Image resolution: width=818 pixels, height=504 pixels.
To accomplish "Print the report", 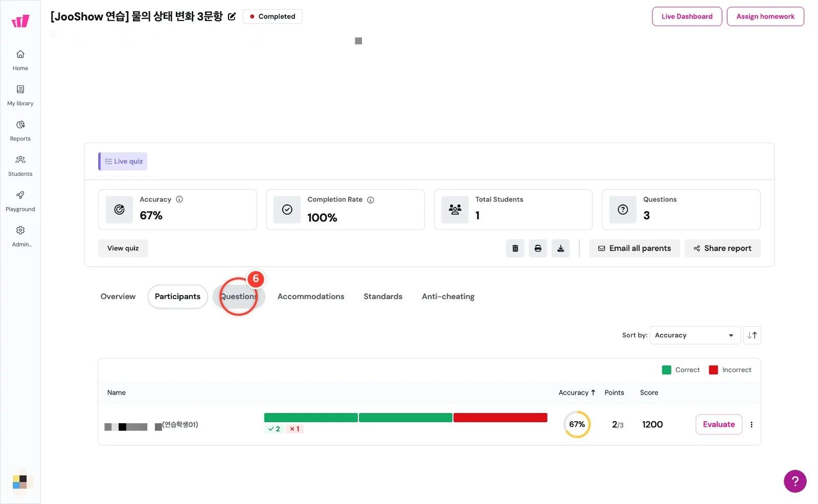I will point(538,248).
